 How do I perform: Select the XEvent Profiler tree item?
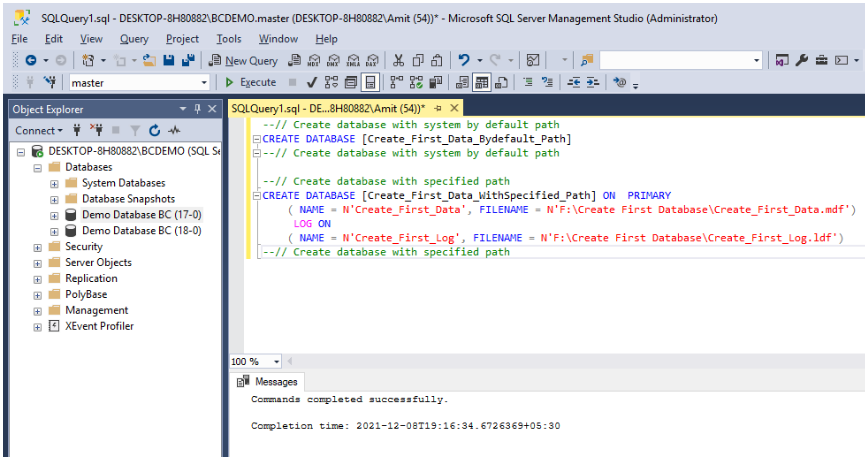pos(99,326)
